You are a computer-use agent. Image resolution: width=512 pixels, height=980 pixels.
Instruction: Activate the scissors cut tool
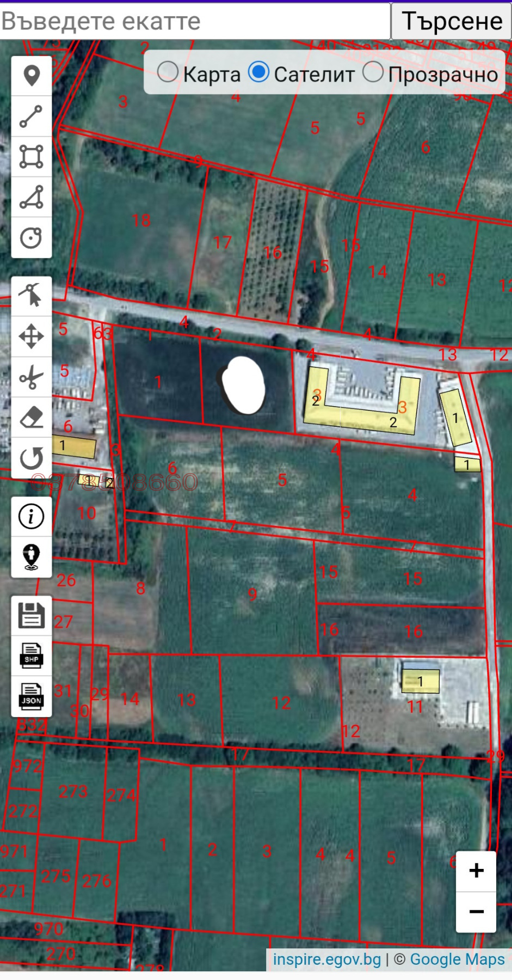[32, 377]
